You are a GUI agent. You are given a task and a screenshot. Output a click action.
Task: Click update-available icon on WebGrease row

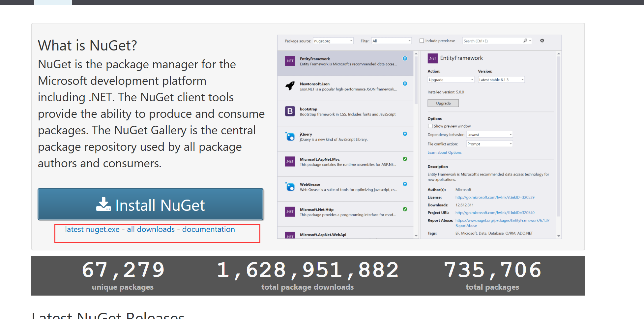(405, 184)
